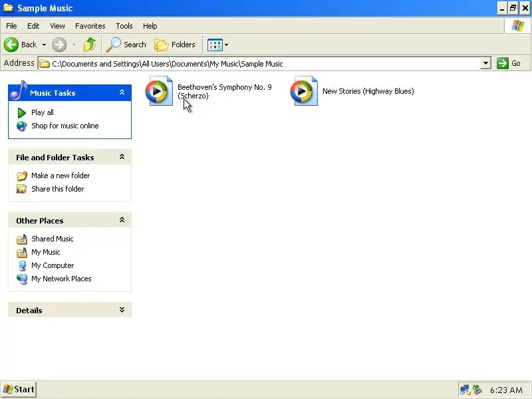The width and height of the screenshot is (532, 399).
Task: Open the Back history dropdown arrow
Action: pyautogui.click(x=44, y=45)
